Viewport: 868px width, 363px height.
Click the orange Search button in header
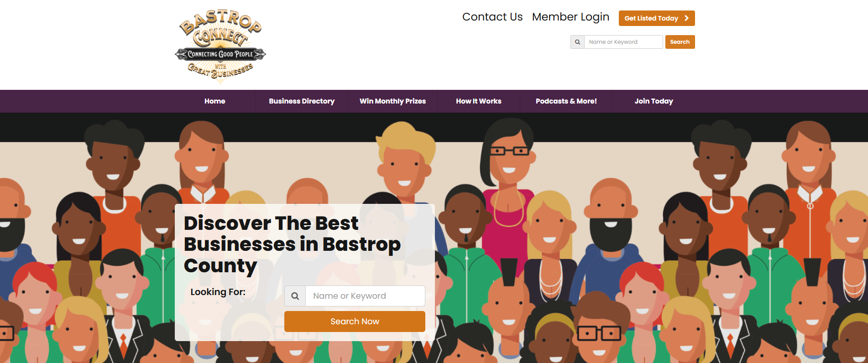680,42
